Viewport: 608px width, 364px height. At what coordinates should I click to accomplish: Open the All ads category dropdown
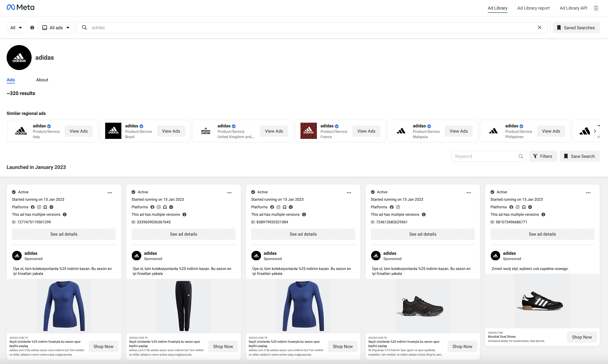pyautogui.click(x=56, y=28)
